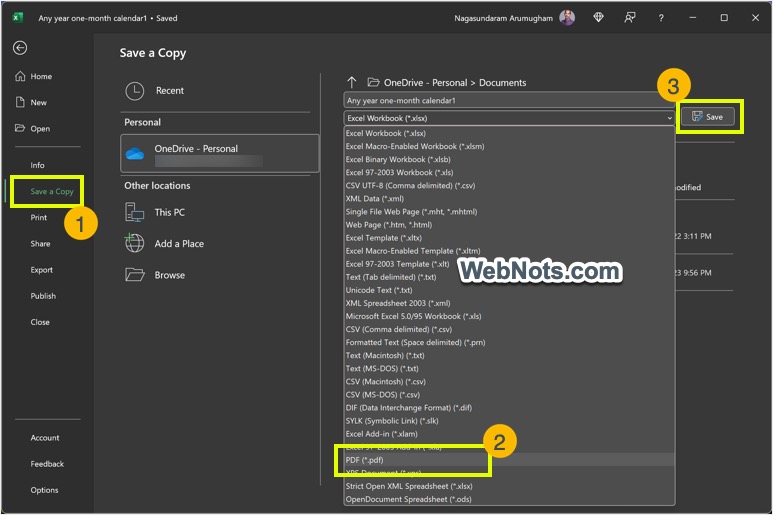
Task: Open Options at the bottom of sidebar
Action: pyautogui.click(x=44, y=490)
